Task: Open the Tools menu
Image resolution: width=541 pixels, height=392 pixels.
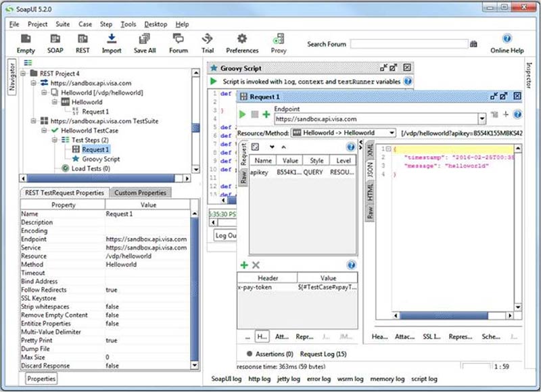Action: point(128,24)
